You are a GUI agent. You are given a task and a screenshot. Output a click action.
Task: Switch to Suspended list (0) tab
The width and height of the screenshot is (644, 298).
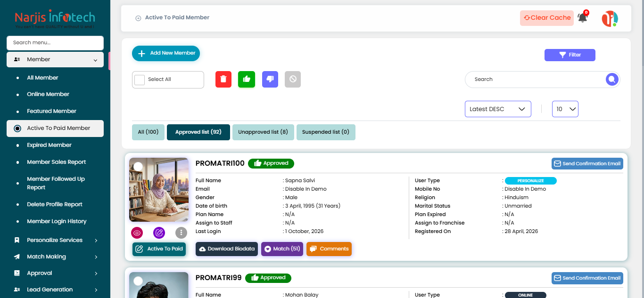326,132
